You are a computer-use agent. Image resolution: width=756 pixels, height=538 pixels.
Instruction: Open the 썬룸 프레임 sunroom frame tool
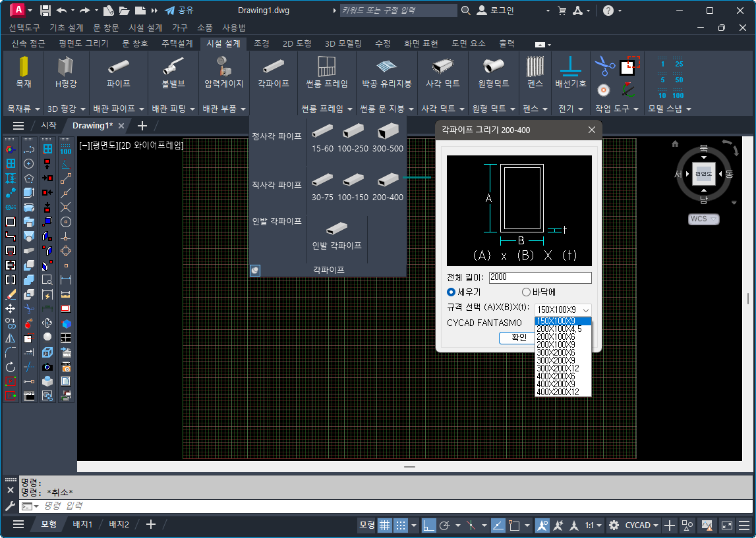coord(327,68)
